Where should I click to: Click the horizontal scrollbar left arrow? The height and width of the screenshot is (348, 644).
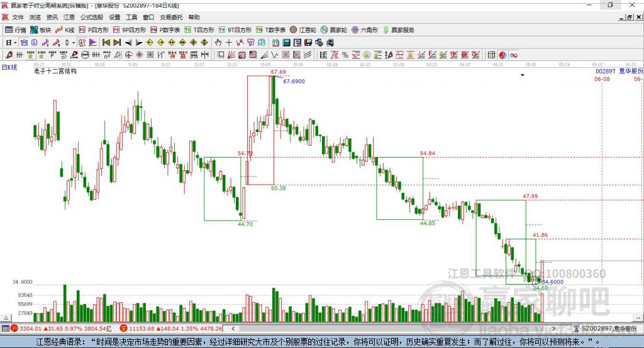click(x=233, y=329)
